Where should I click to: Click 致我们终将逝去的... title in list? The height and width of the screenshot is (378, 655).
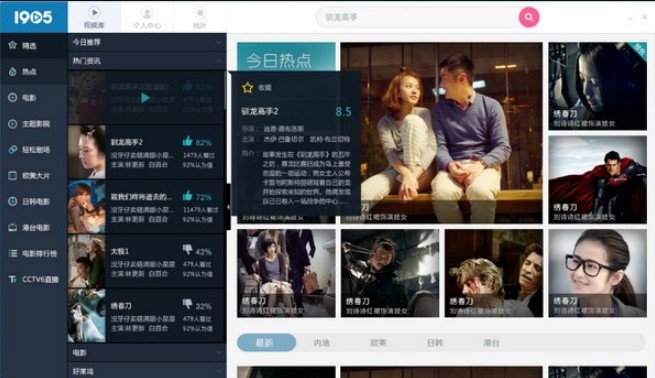[141, 197]
